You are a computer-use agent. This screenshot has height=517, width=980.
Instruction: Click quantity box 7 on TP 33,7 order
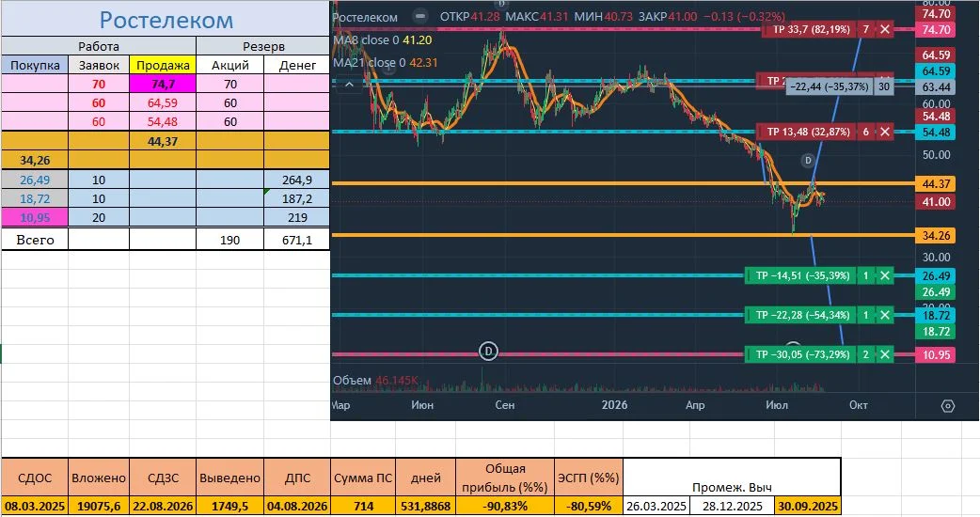pos(866,29)
